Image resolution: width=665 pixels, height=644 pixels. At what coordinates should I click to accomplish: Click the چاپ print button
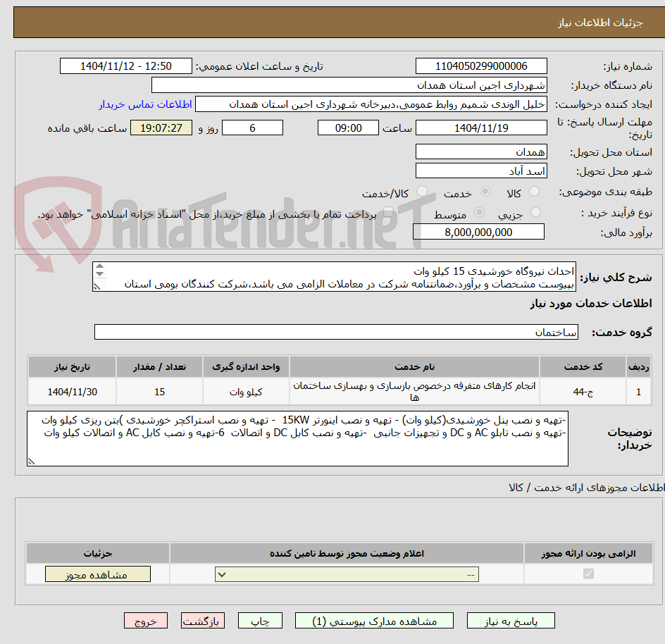coord(260,621)
